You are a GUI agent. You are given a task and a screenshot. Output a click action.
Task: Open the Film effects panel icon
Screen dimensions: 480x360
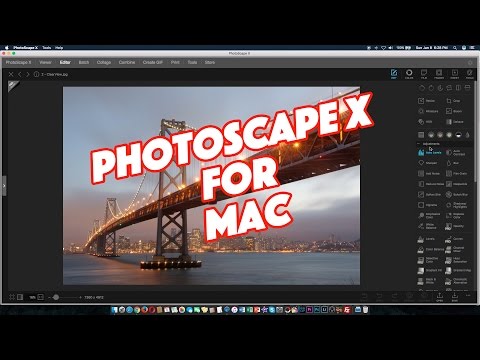click(424, 74)
